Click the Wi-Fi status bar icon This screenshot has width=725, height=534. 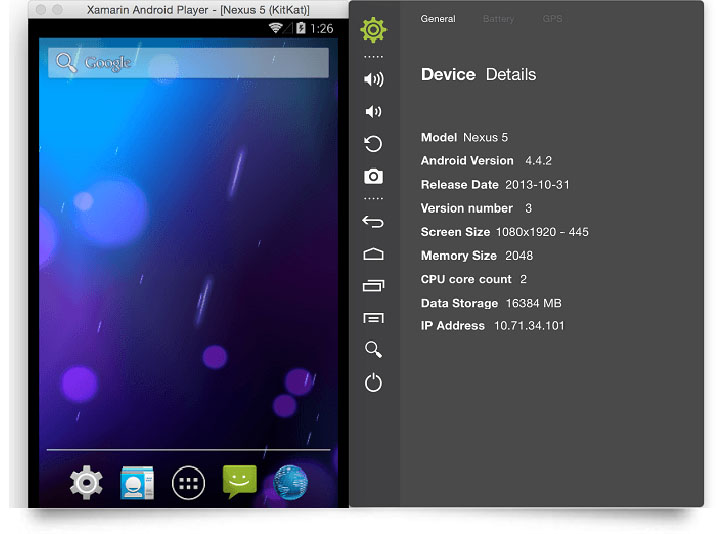point(276,28)
